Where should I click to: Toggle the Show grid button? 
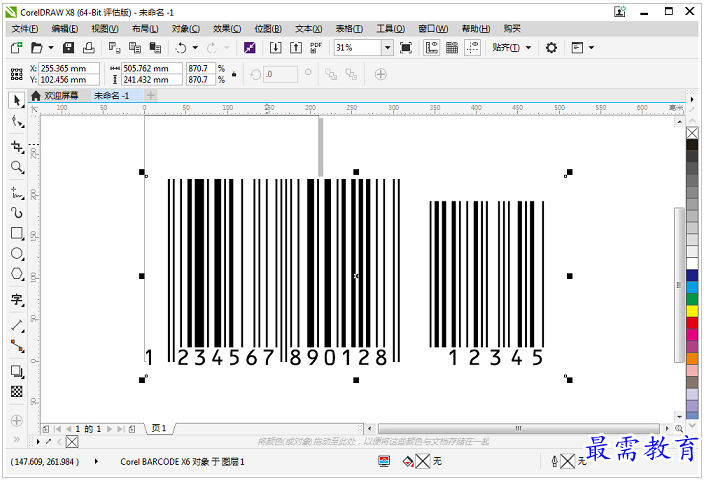click(x=452, y=47)
